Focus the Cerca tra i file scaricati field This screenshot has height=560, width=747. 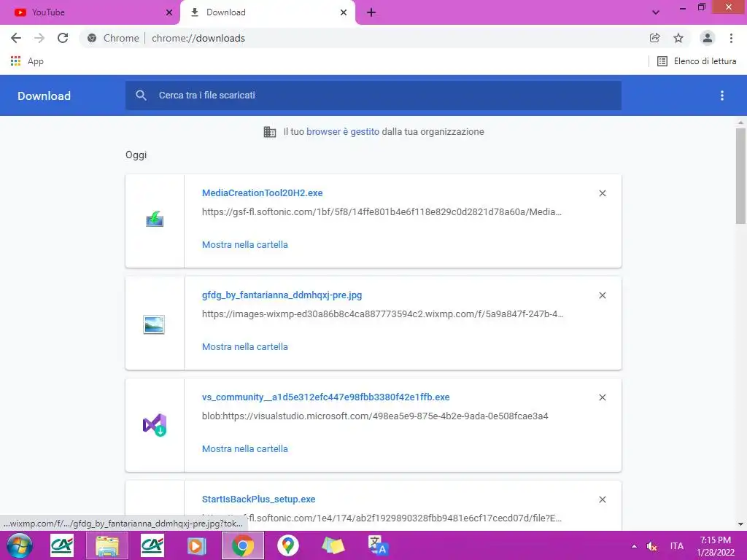click(373, 96)
